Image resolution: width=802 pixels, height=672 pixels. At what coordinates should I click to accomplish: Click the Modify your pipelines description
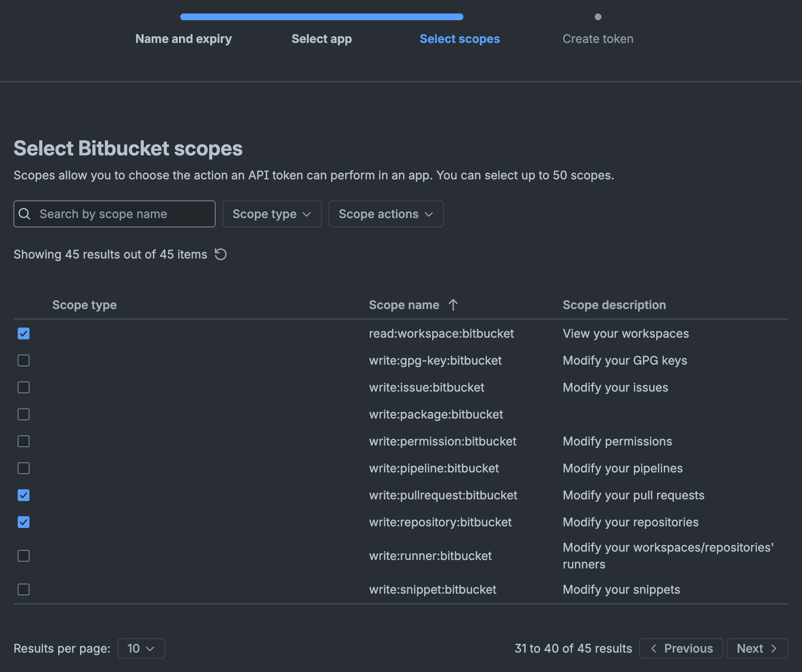pos(623,468)
